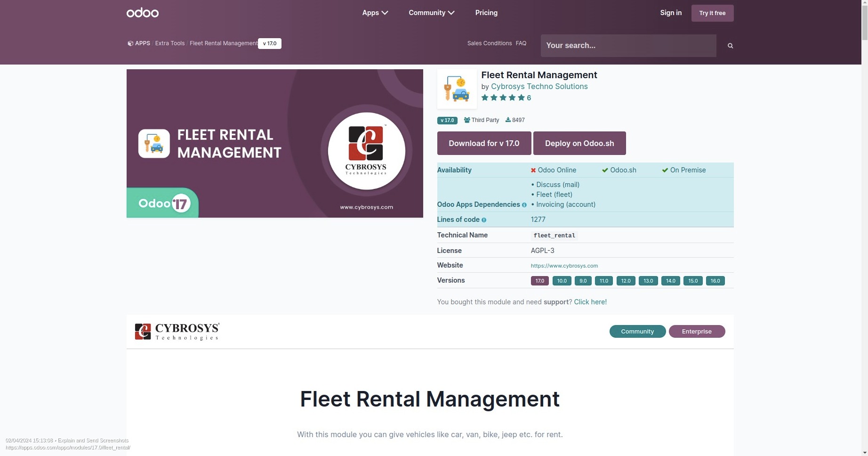Image resolution: width=868 pixels, height=456 pixels.
Task: Click the v 17.0 badge under the rating
Action: [447, 121]
